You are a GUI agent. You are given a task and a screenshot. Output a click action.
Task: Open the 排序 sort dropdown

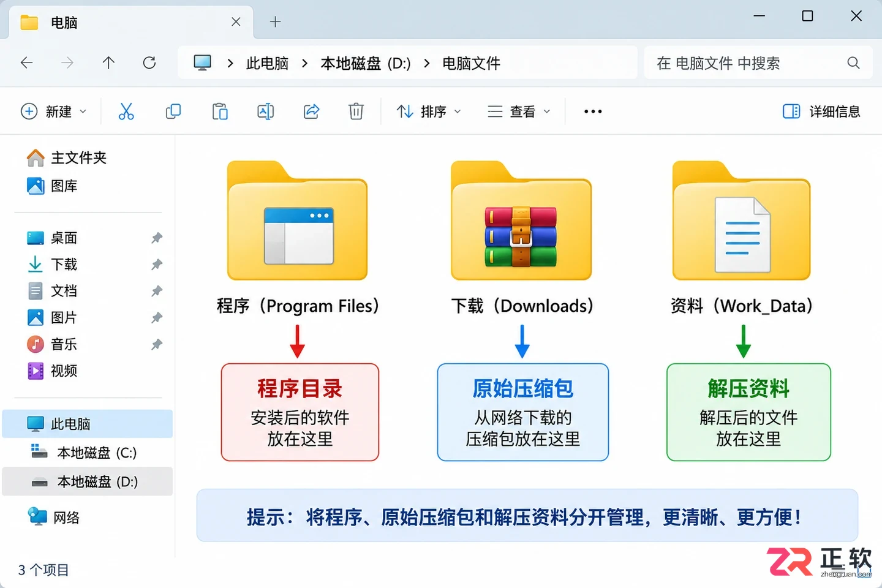pyautogui.click(x=429, y=111)
